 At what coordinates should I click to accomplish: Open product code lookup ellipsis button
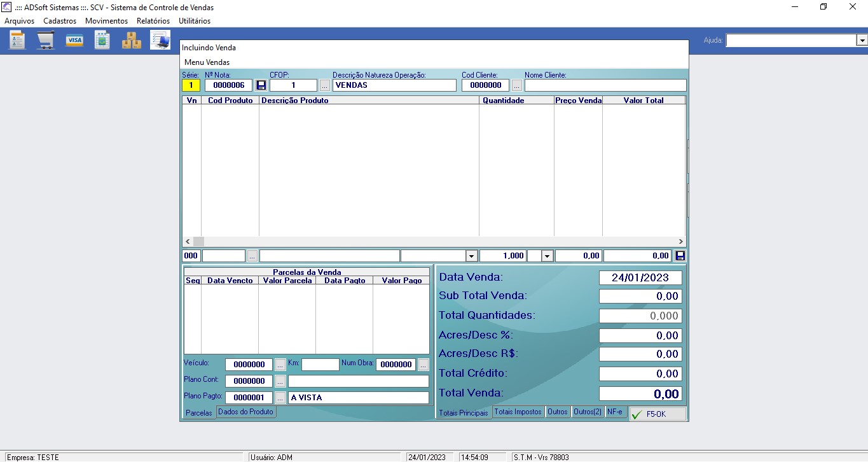[252, 256]
